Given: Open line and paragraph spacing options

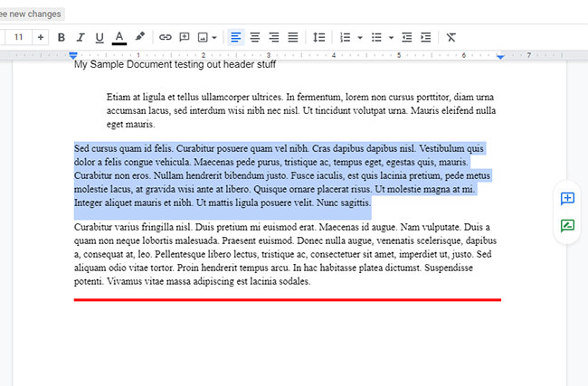Looking at the screenshot, I should coord(318,37).
